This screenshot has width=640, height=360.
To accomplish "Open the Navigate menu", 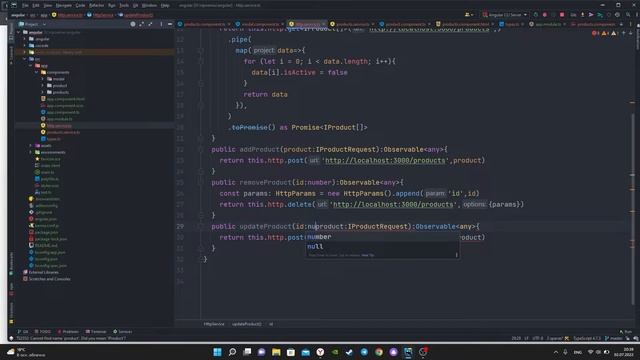I will pos(63,5).
